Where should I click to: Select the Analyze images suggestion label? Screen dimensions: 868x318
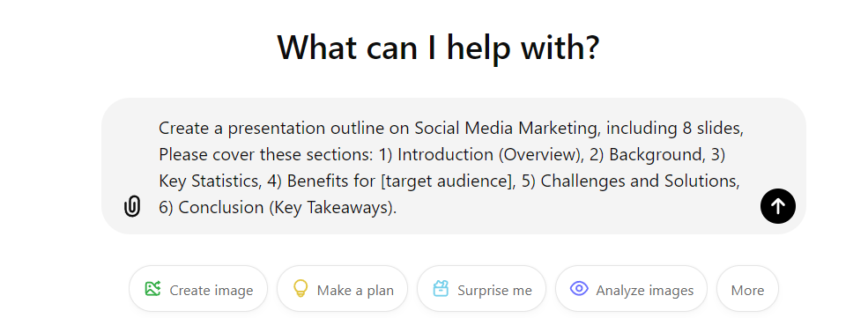coord(644,291)
